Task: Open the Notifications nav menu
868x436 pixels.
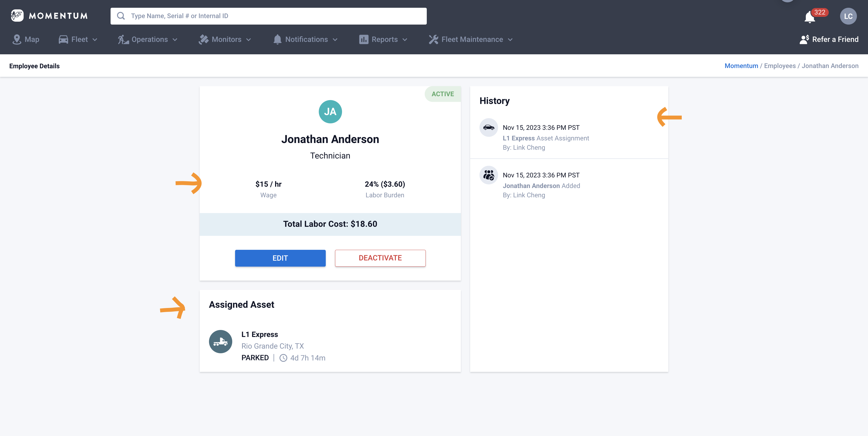Action: click(305, 40)
